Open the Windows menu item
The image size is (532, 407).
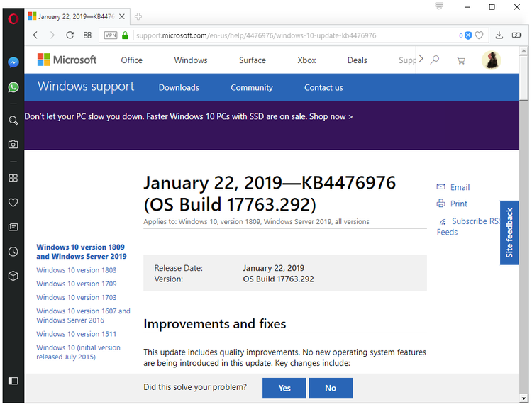pyautogui.click(x=191, y=60)
